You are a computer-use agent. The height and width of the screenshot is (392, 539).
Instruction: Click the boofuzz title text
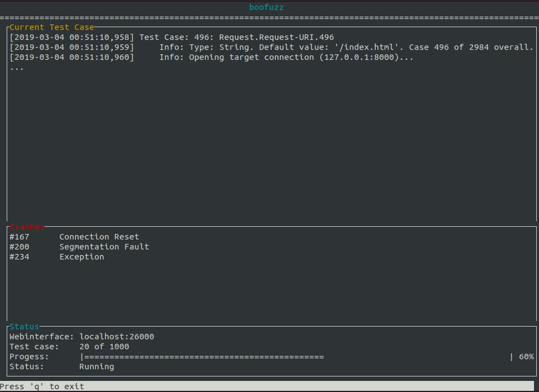point(266,7)
